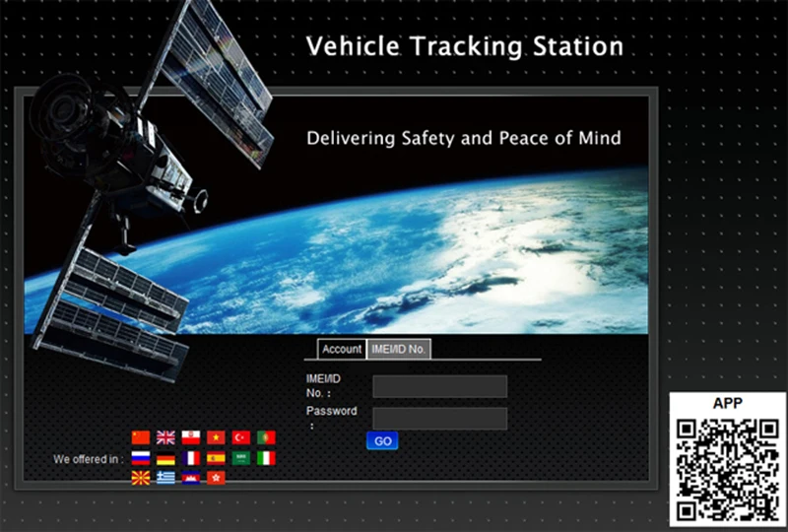Select the Chinese flag language option

point(141,437)
